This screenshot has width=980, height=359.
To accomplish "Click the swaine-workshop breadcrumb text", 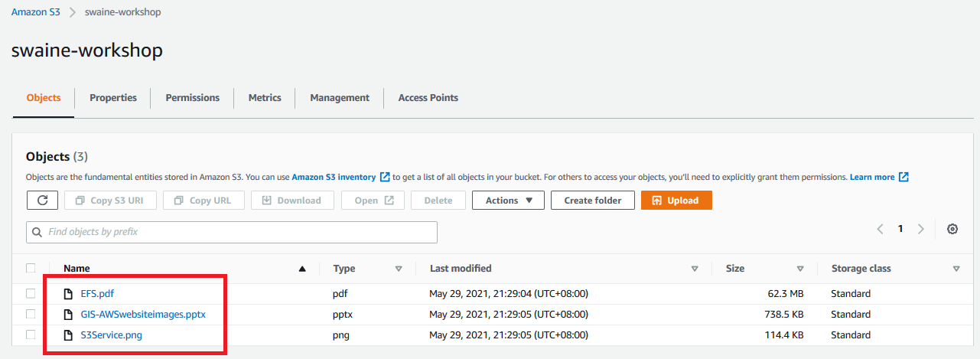I will (x=122, y=12).
